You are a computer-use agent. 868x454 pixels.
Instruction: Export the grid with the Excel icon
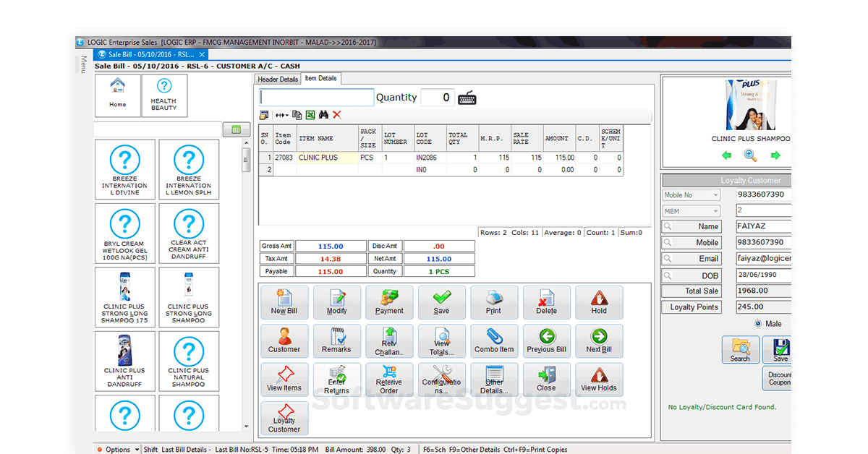coord(310,115)
